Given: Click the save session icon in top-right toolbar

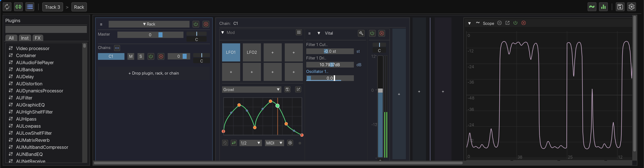Looking at the screenshot, I should pyautogui.click(x=620, y=7).
